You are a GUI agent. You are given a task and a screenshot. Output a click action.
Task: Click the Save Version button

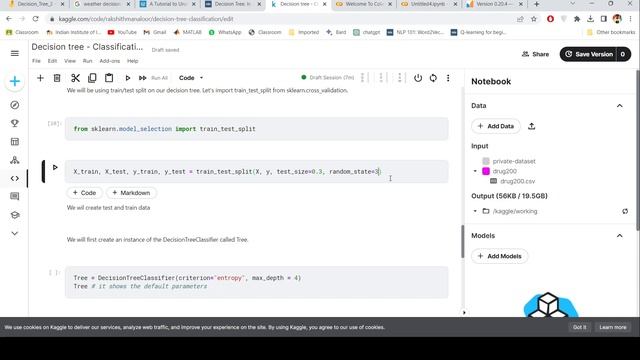[x=589, y=54]
